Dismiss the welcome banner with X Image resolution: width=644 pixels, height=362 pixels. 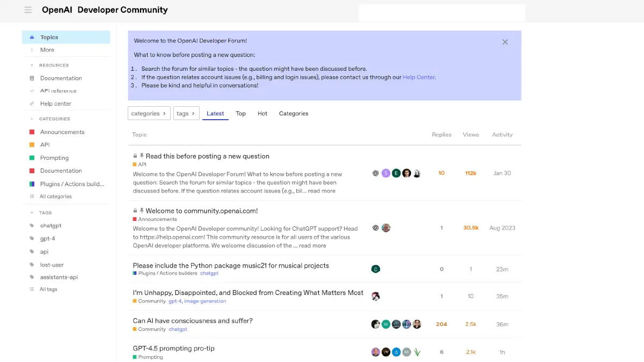tap(505, 42)
